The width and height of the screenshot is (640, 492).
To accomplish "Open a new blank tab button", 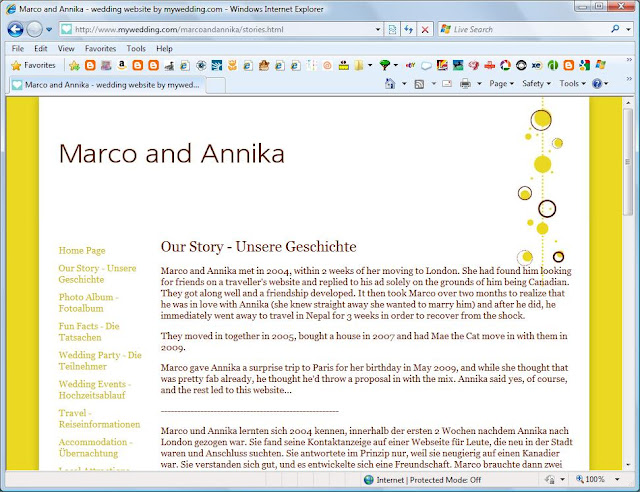I will (216, 85).
